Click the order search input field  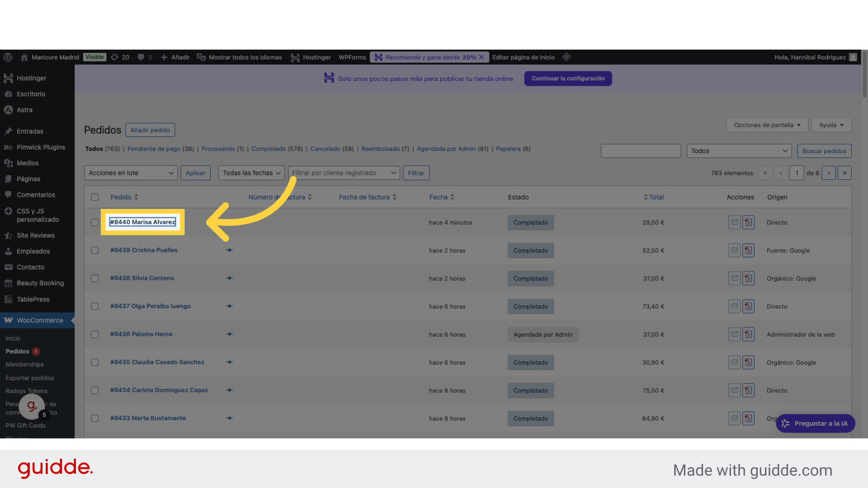click(641, 151)
